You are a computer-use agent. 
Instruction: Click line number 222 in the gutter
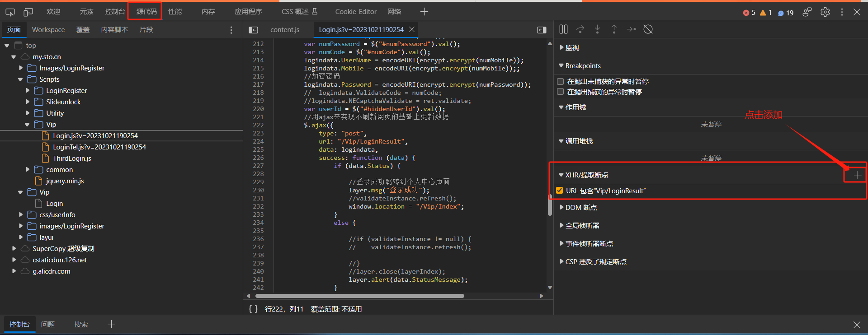coord(258,125)
